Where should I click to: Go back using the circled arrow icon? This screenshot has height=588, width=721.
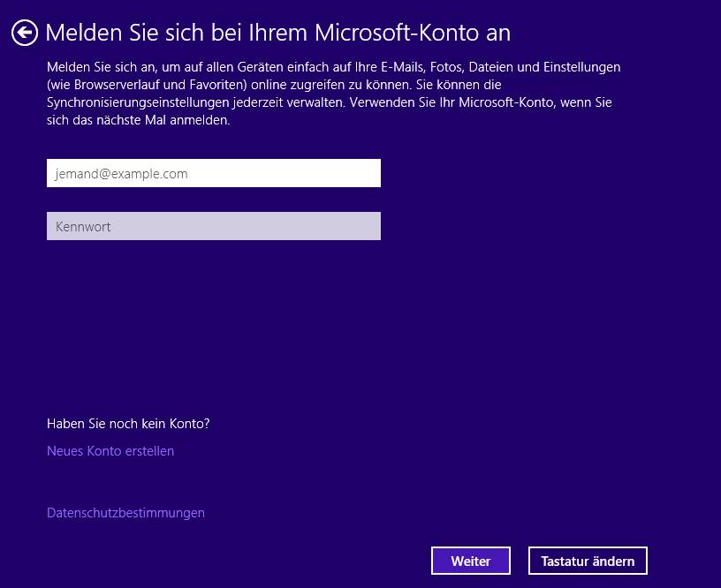pos(25,33)
